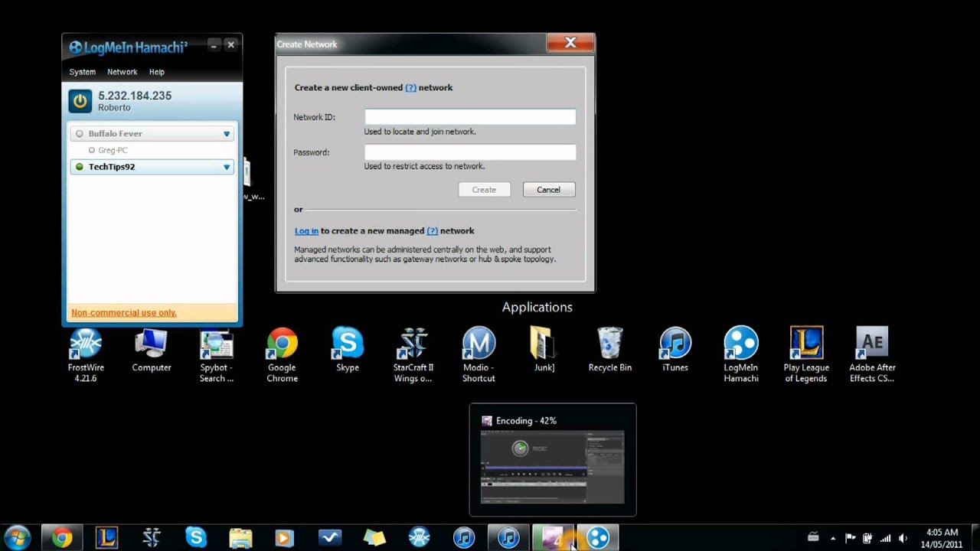980x551 pixels.
Task: Minimize the LogMeIn Hamachi window
Action: [214, 45]
